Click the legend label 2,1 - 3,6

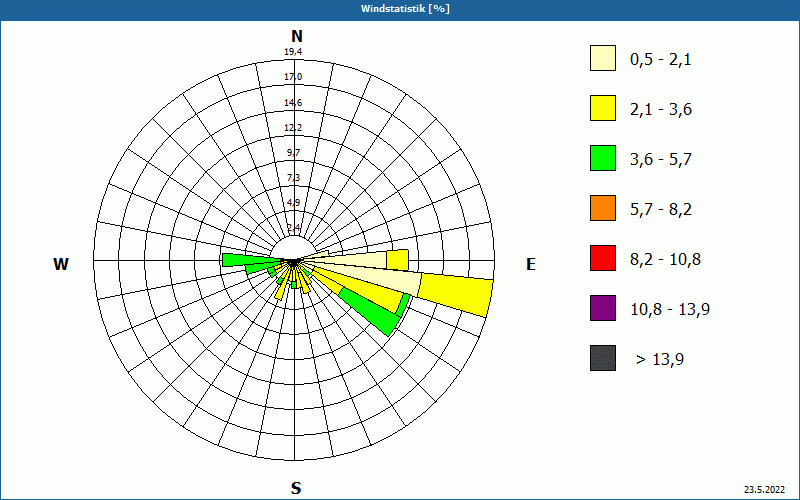pyautogui.click(x=661, y=110)
